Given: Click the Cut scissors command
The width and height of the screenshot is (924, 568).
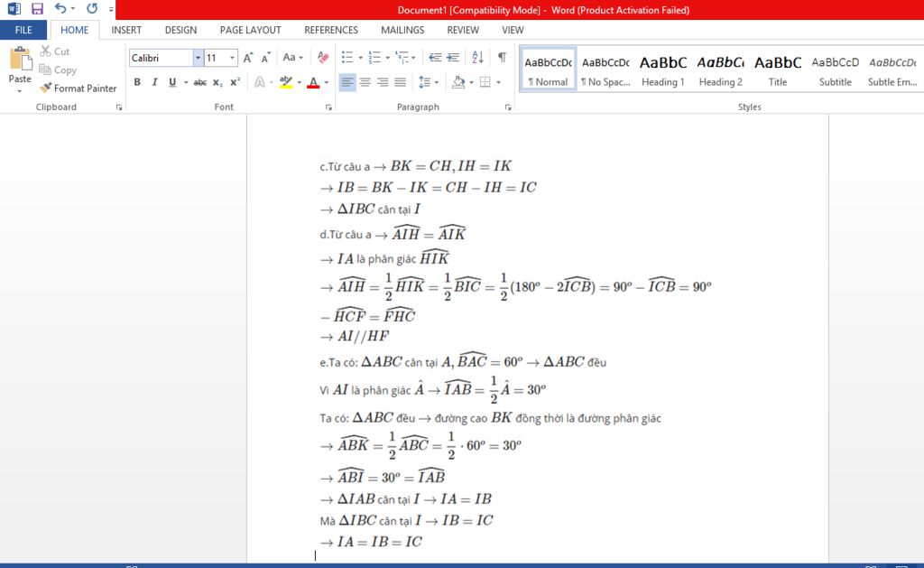Looking at the screenshot, I should coord(54,51).
